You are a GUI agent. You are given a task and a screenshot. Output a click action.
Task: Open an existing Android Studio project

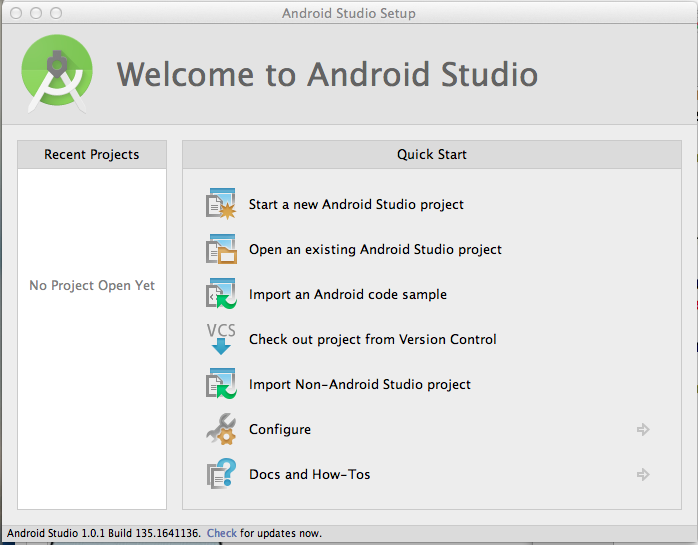(x=375, y=249)
